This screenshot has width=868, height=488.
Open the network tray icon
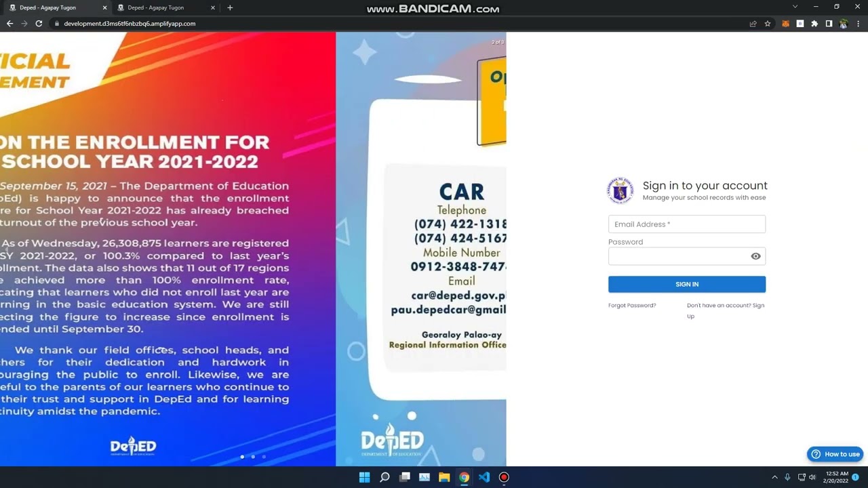pyautogui.click(x=802, y=477)
